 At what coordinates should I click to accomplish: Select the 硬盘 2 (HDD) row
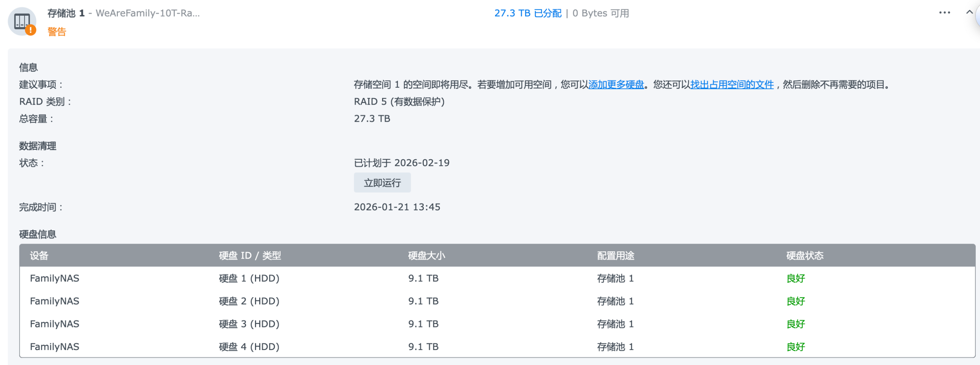pos(249,301)
